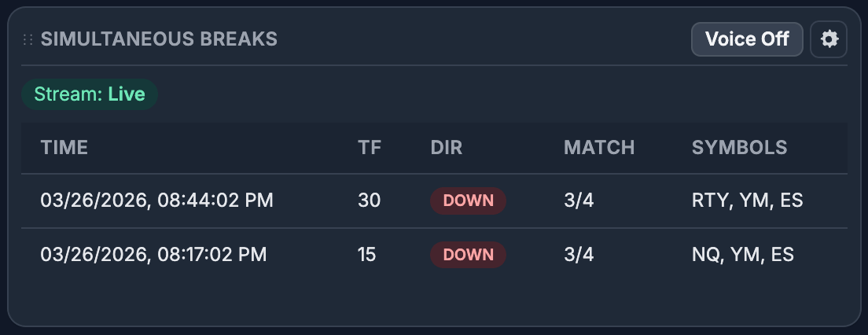This screenshot has width=868, height=335.
Task: Click the DIR column header
Action: (447, 147)
